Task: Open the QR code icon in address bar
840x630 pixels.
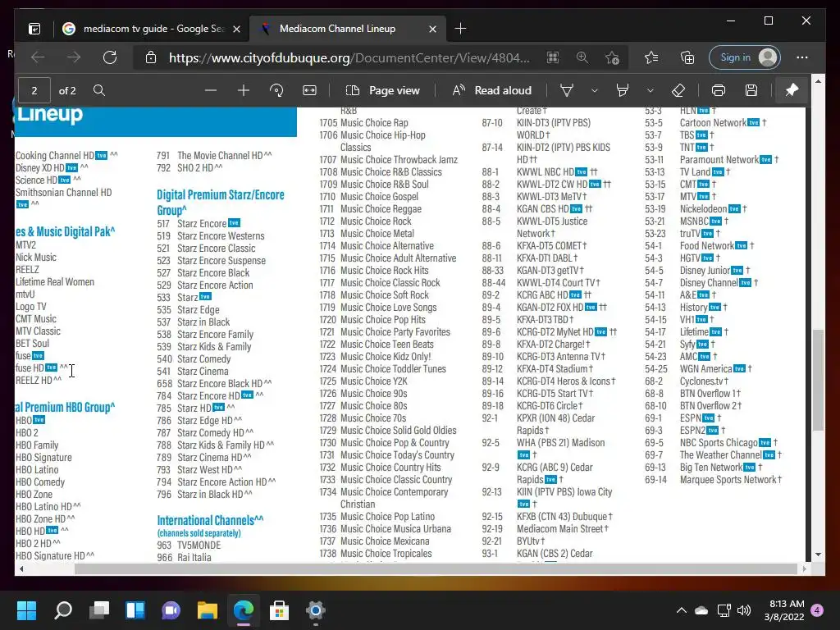Action: (x=553, y=57)
